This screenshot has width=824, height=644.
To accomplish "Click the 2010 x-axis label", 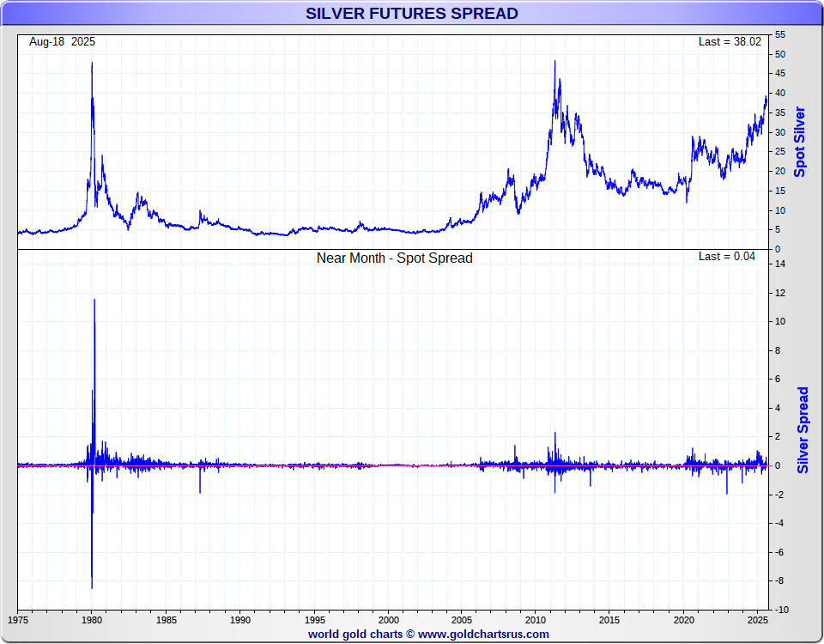I will 536,620.
